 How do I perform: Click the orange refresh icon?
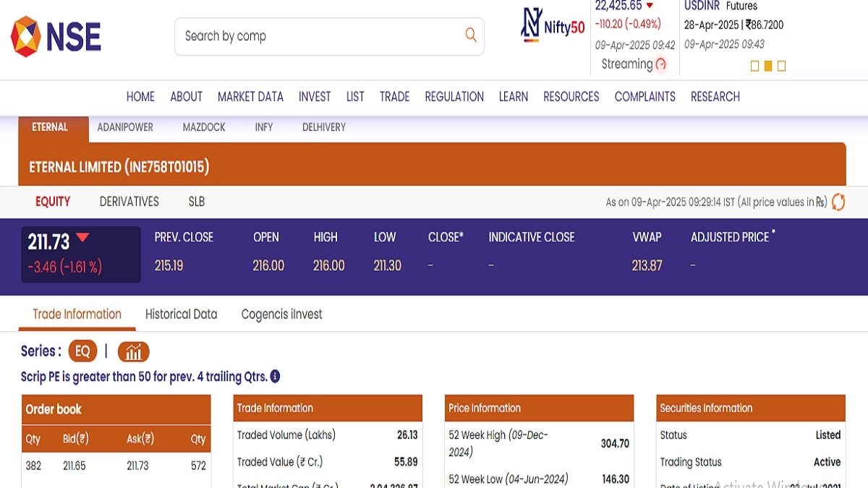click(838, 202)
